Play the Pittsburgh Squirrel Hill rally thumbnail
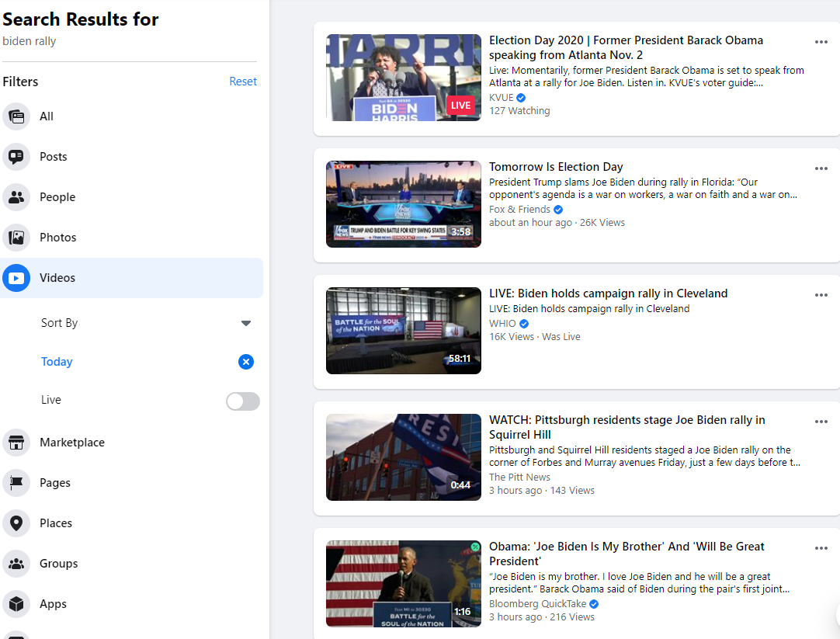Image resolution: width=840 pixels, height=639 pixels. point(403,457)
